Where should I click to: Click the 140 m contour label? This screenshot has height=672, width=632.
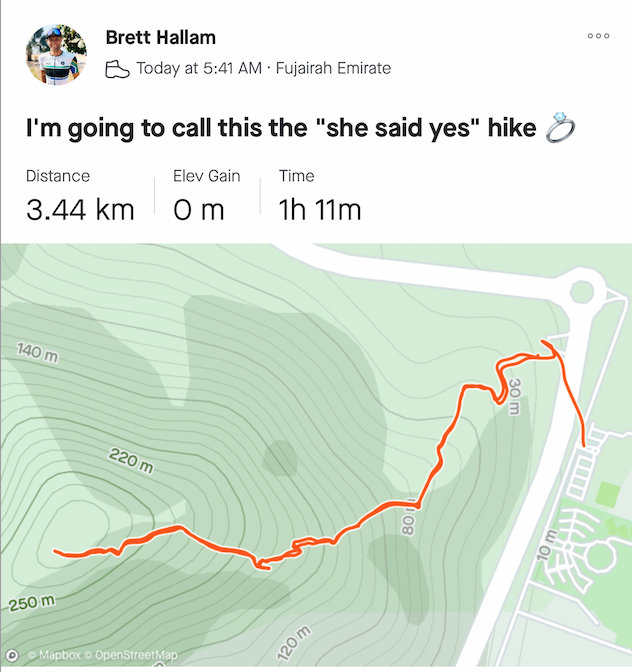click(x=37, y=353)
